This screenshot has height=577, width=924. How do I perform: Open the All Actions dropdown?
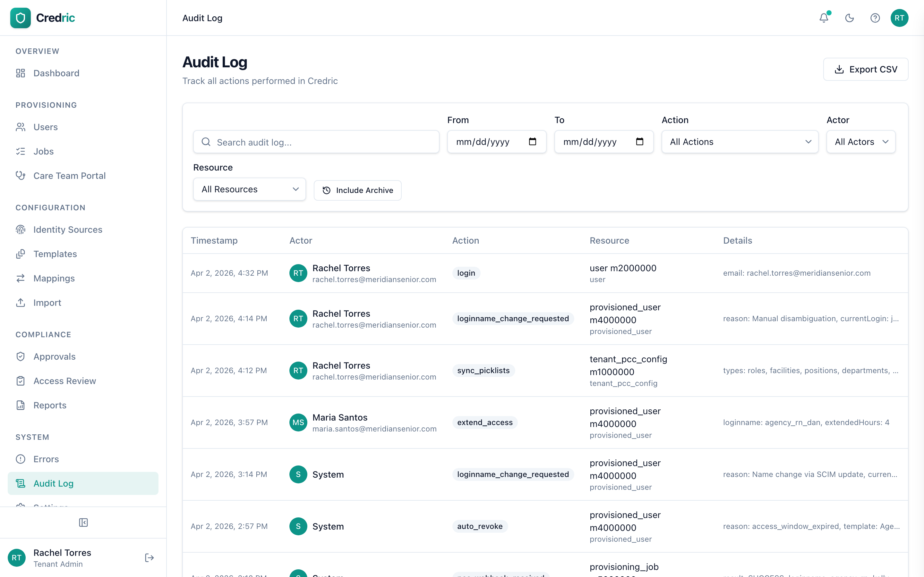[x=739, y=142]
